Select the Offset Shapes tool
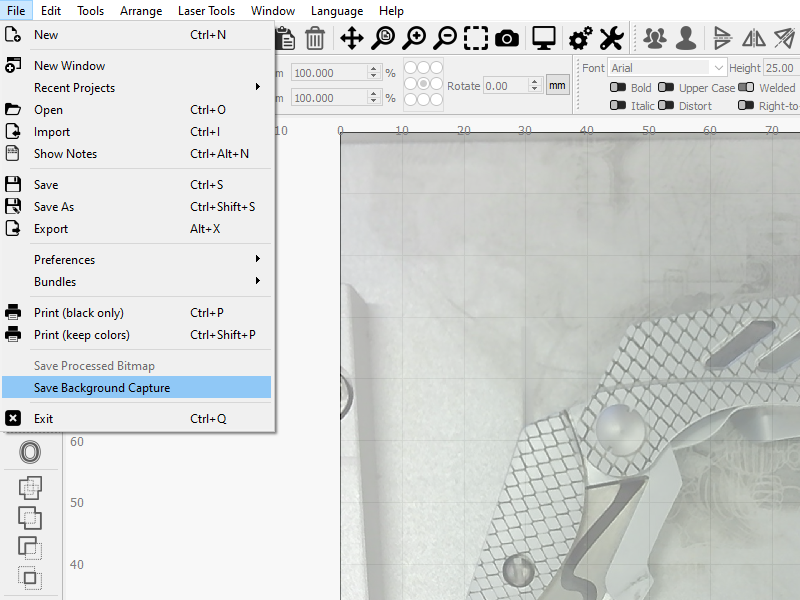 30,452
